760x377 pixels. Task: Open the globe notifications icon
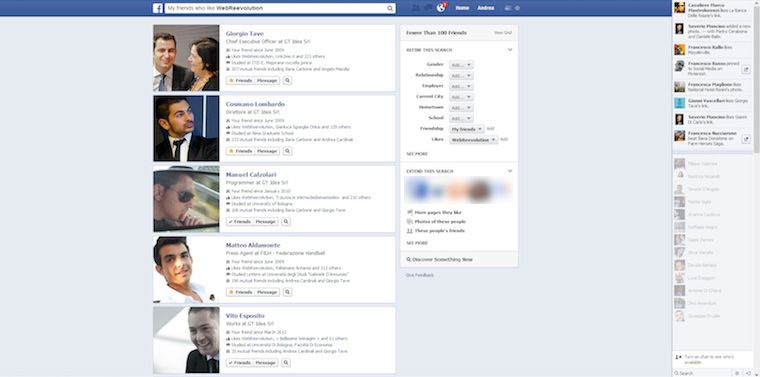tap(441, 8)
